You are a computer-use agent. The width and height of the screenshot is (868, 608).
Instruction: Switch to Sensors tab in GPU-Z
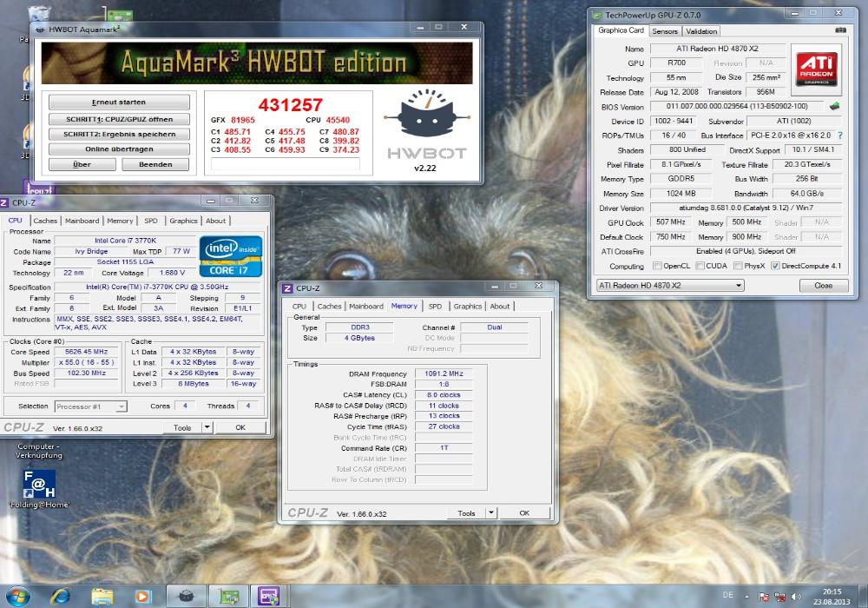point(664,31)
